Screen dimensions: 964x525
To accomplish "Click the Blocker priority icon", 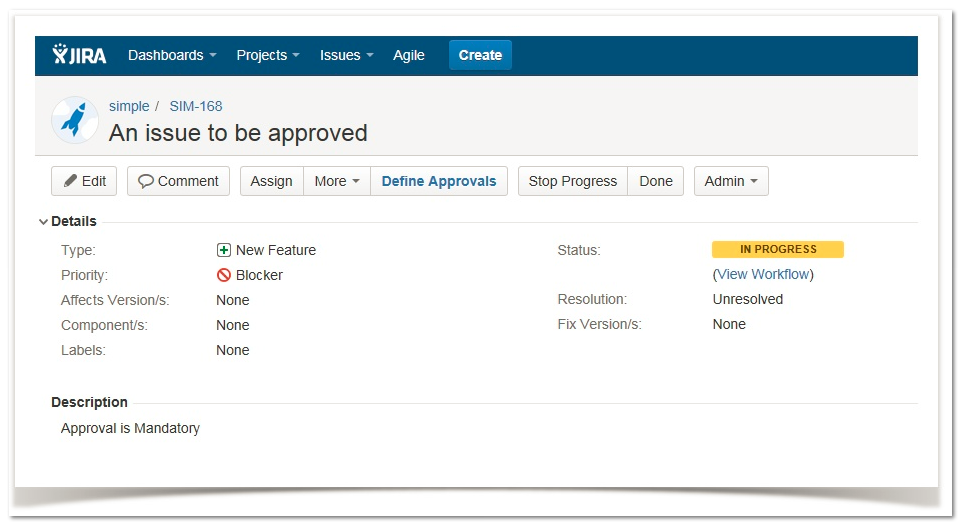I will [x=224, y=275].
